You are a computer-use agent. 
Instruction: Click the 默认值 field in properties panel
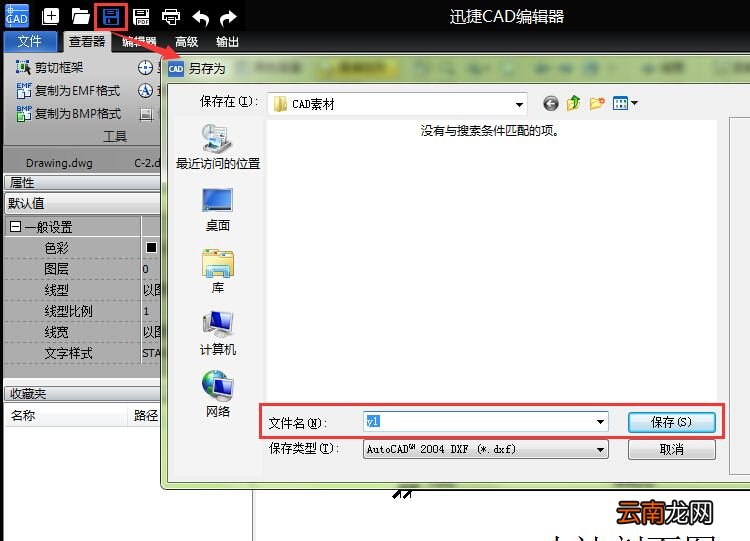coord(82,203)
